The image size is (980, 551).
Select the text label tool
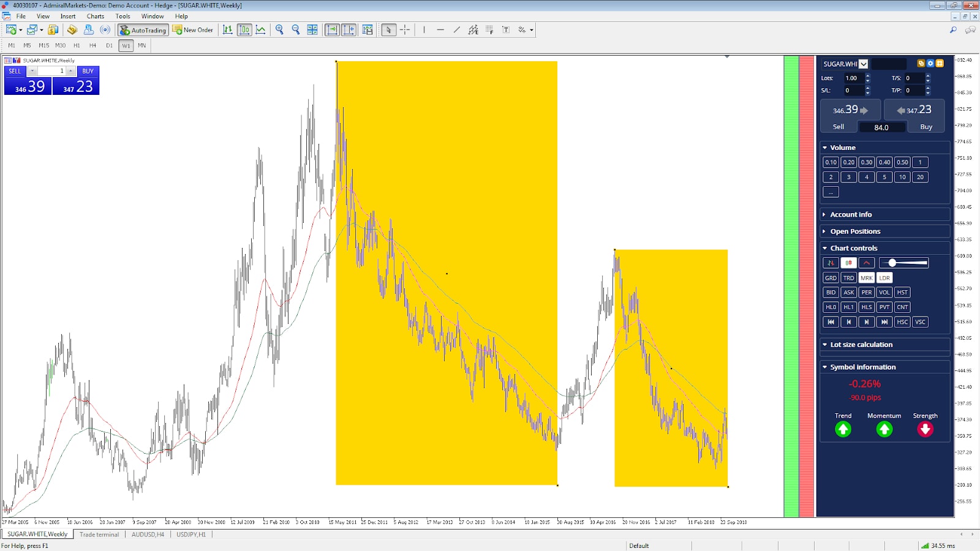[506, 29]
